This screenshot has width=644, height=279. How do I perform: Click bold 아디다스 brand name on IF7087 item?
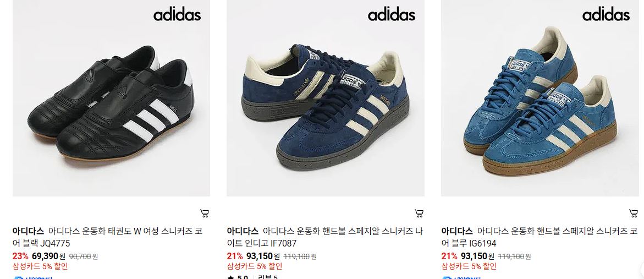pos(243,231)
